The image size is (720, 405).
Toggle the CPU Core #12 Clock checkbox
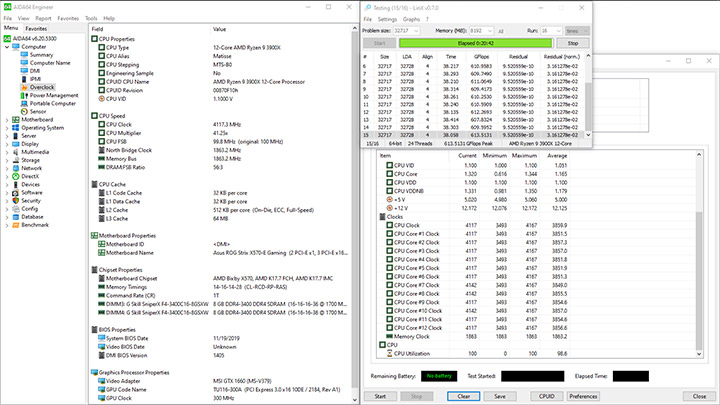[389, 328]
